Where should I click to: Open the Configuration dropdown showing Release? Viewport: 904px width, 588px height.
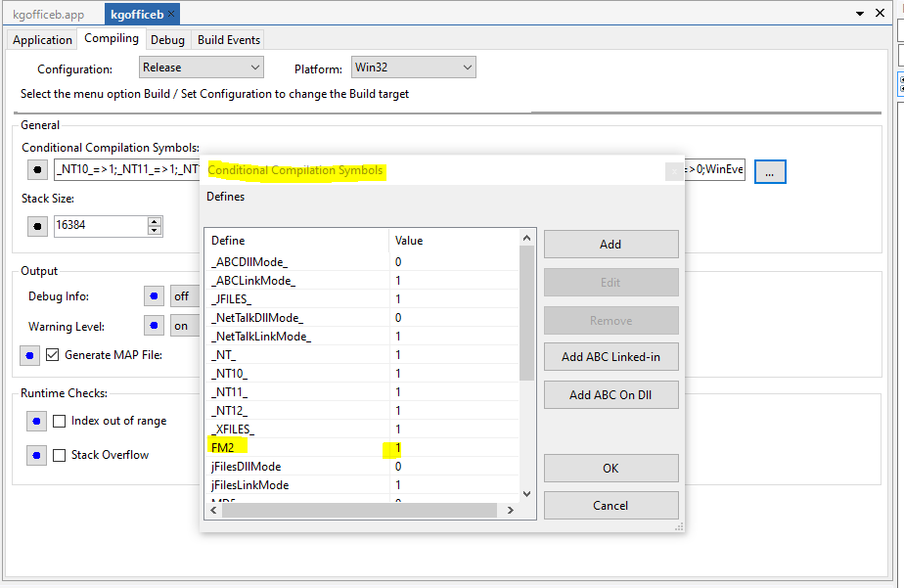coord(202,68)
